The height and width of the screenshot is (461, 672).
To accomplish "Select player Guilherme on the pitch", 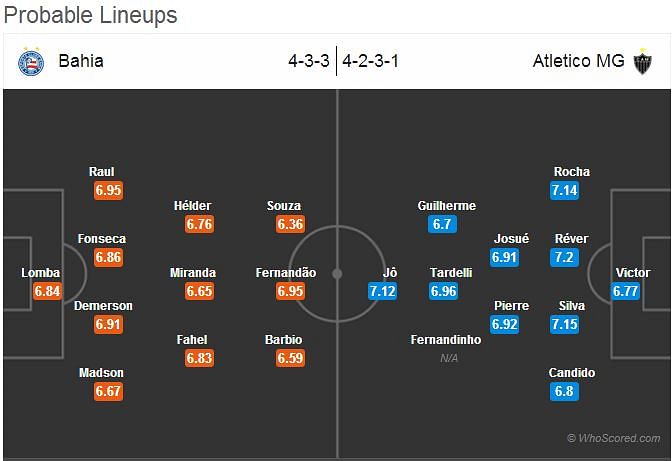I will click(447, 206).
